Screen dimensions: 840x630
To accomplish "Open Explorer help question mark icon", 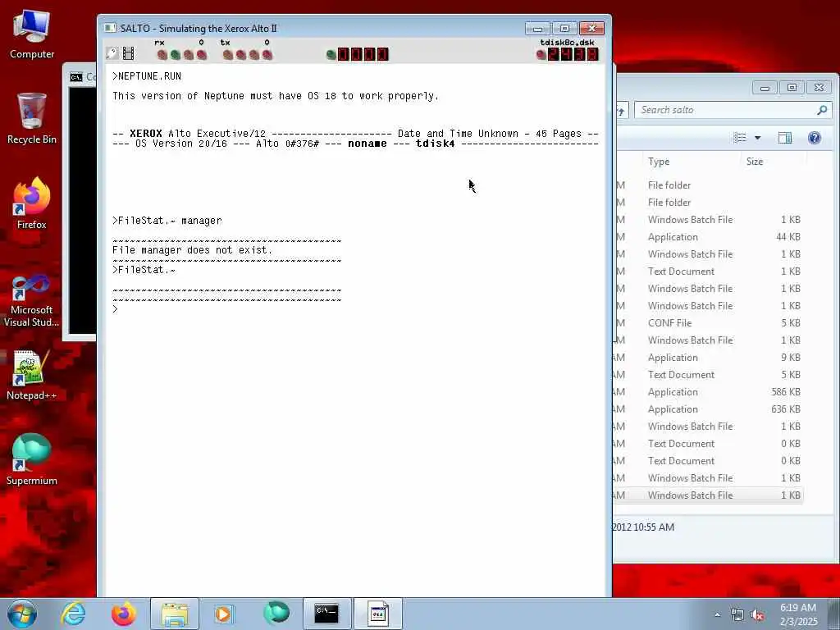I will 815,138.
